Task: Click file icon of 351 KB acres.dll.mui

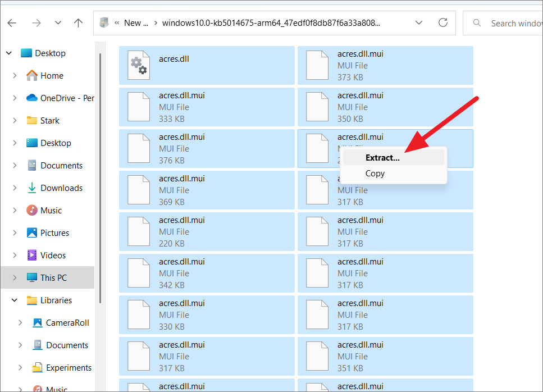Action: (317, 356)
